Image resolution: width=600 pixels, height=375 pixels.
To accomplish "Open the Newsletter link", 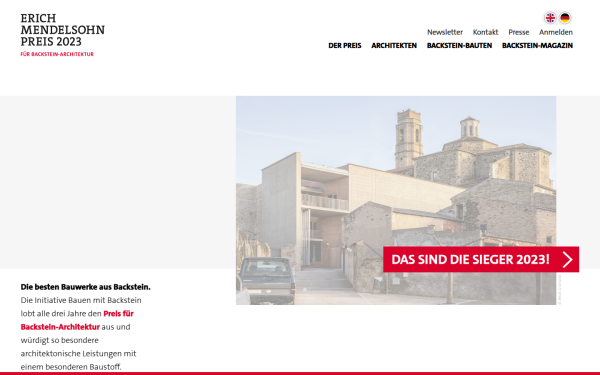I will pos(445,32).
